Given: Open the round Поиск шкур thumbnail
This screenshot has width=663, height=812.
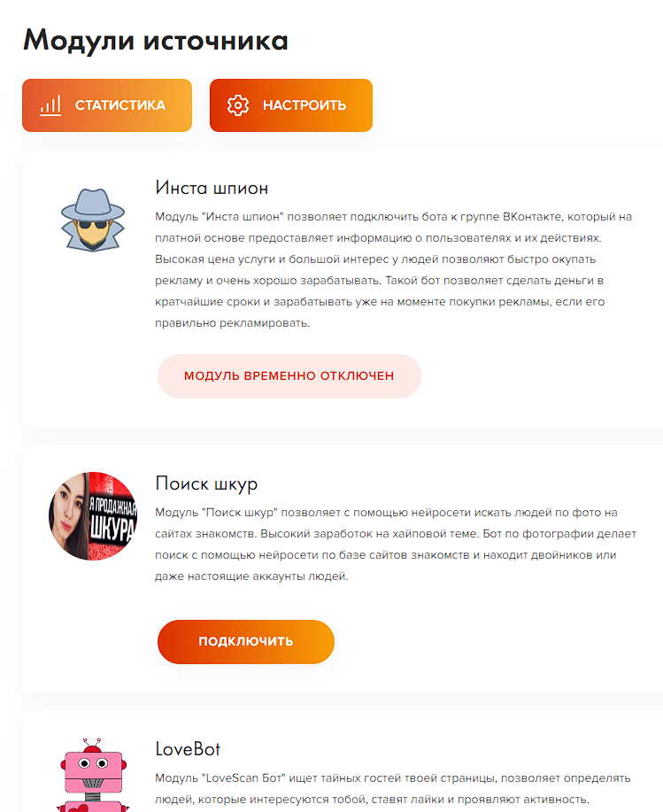Looking at the screenshot, I should [93, 515].
